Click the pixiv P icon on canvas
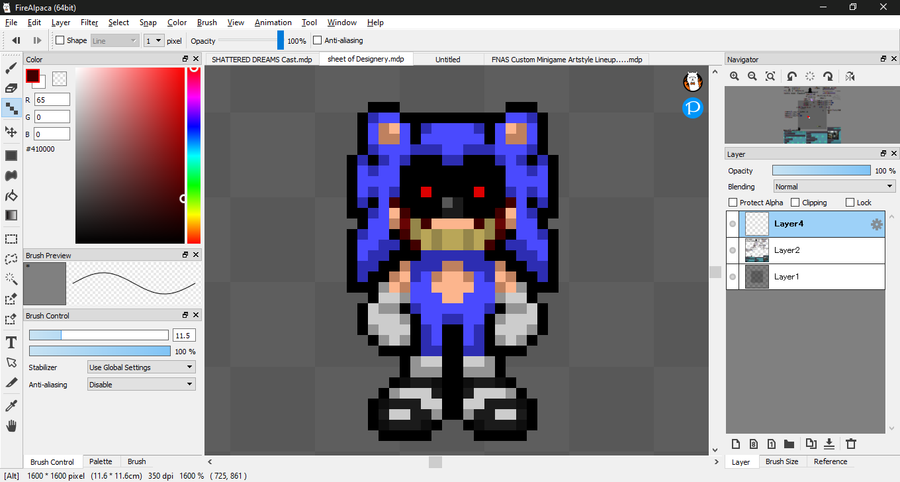The image size is (900, 482). (x=693, y=108)
